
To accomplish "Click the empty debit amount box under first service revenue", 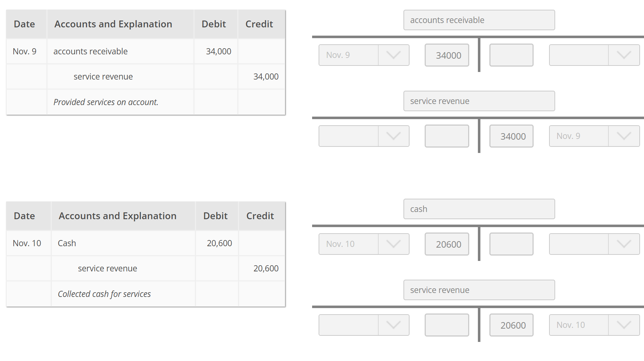I will coord(447,136).
